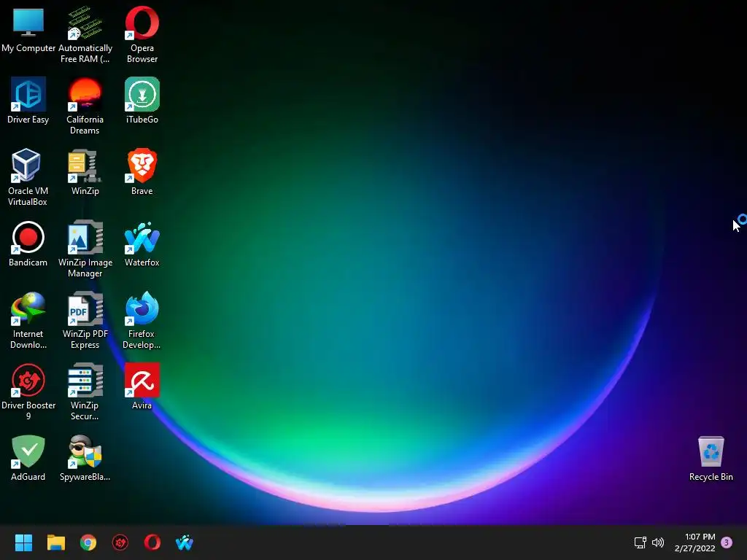Open My Computer desktop icon
747x560 pixels.
[28, 29]
